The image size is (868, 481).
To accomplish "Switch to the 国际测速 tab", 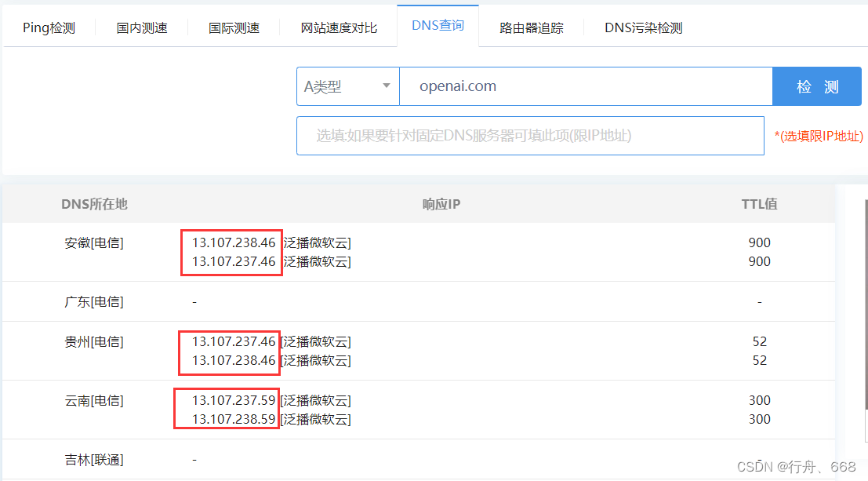I will click(234, 27).
